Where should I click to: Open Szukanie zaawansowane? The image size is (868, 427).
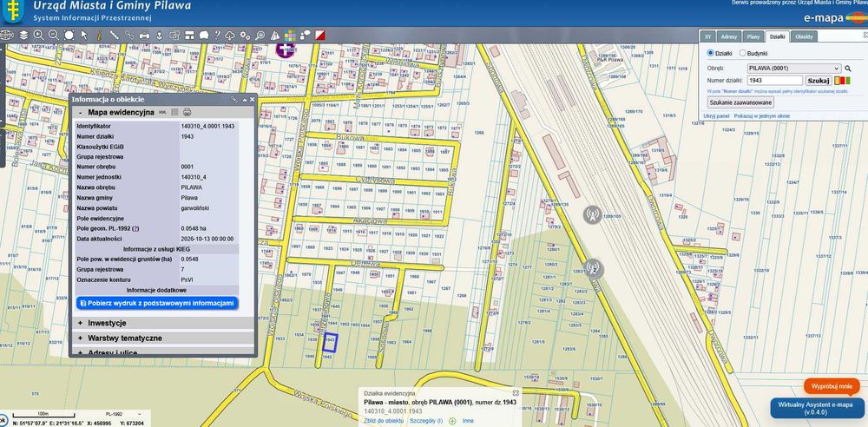pos(741,102)
